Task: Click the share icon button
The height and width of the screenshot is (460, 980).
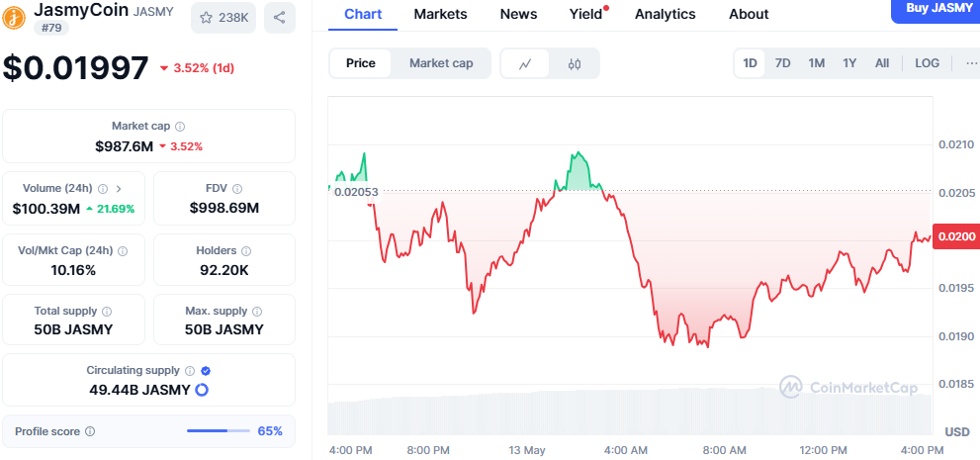Action: click(280, 17)
